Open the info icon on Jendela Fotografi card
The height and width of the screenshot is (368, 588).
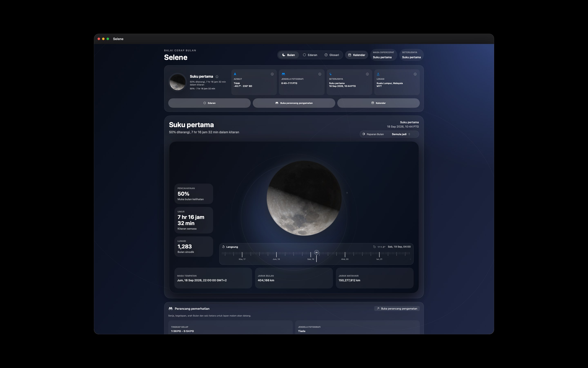(320, 74)
